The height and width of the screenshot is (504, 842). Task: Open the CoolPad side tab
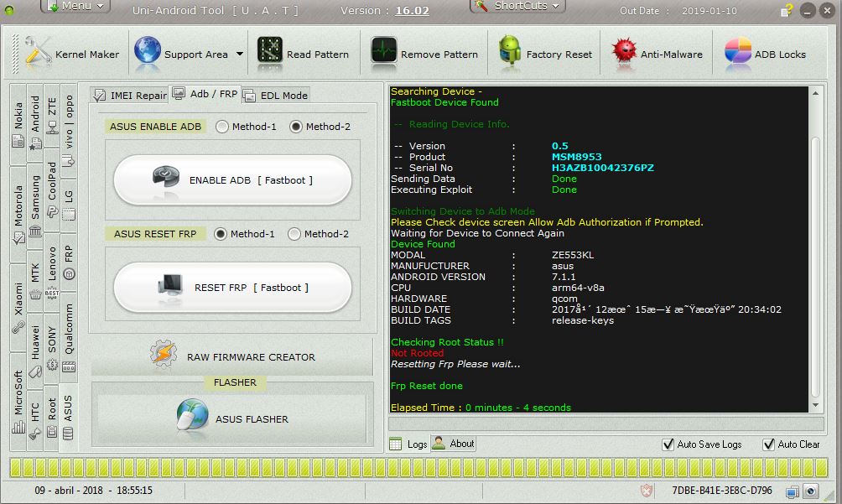(52, 190)
